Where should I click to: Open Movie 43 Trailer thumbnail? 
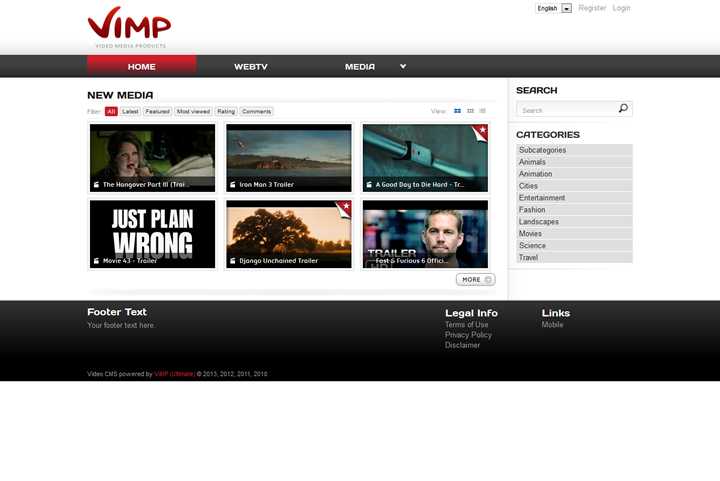point(152,234)
